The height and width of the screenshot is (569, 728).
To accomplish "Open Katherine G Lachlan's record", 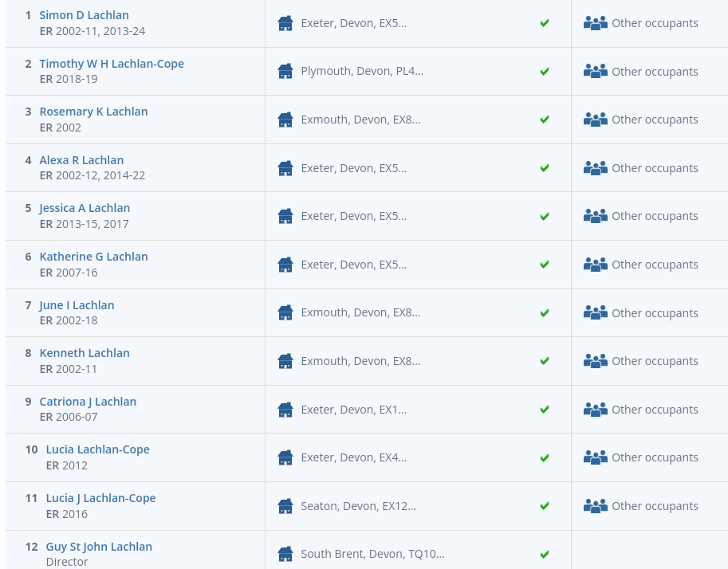I will (x=93, y=257).
